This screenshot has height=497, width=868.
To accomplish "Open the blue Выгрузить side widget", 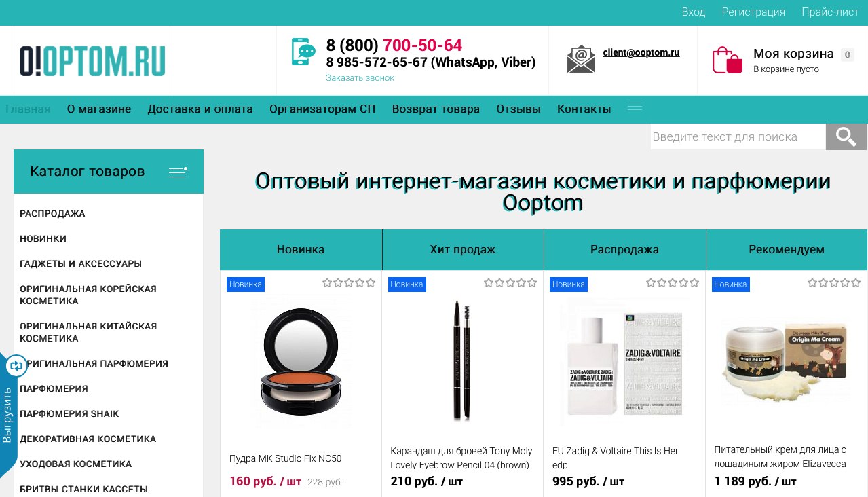I will tap(9, 414).
